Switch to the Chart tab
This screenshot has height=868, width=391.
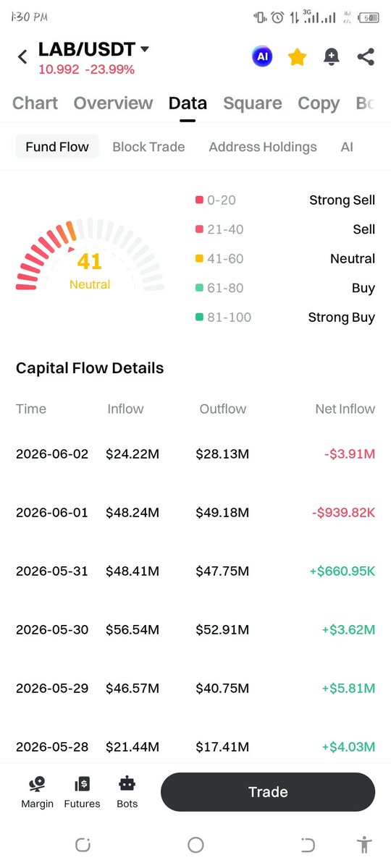[x=35, y=103]
